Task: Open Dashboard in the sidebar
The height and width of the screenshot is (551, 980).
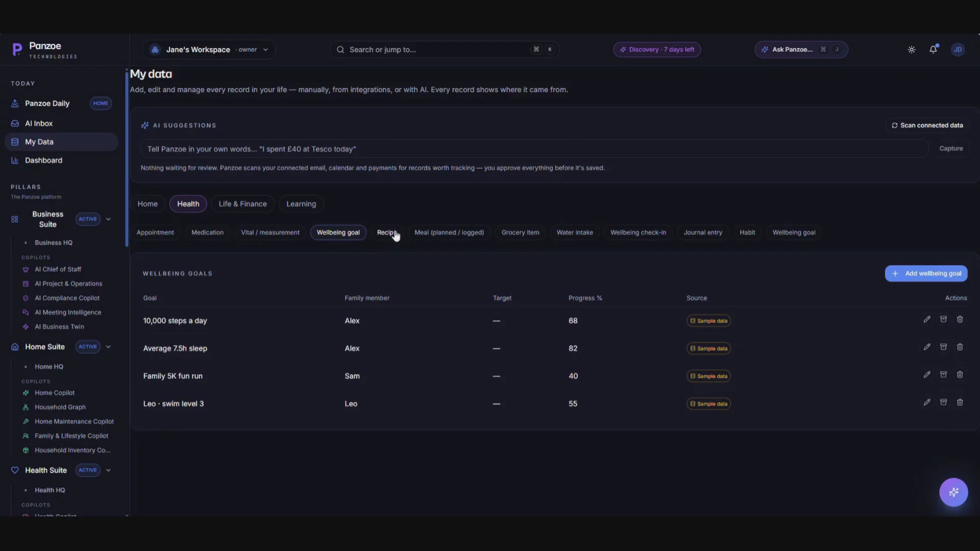Action: pos(43,160)
